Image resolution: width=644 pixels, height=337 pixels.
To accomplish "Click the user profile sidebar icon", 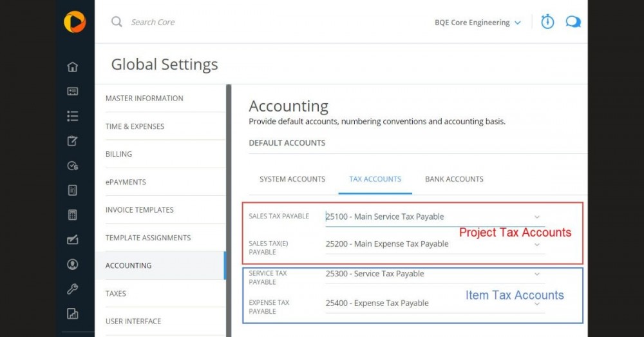I will [x=73, y=265].
